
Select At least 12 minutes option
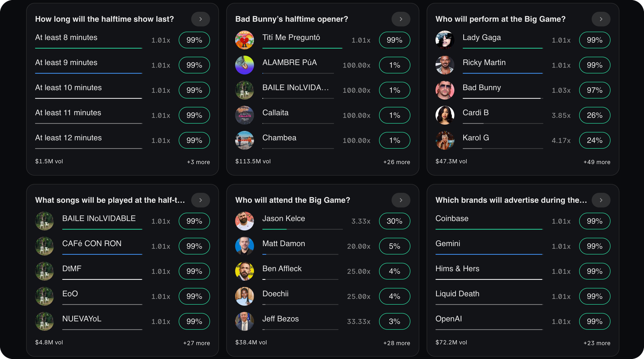tap(68, 138)
